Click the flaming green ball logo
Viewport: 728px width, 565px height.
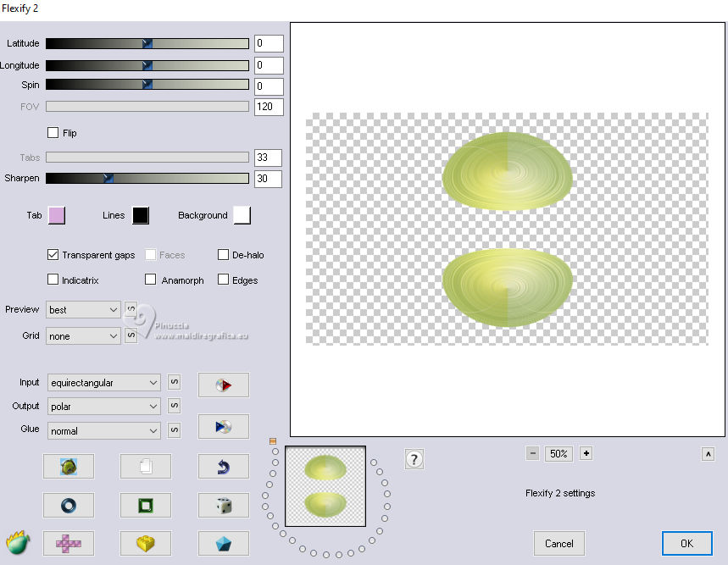(18, 542)
